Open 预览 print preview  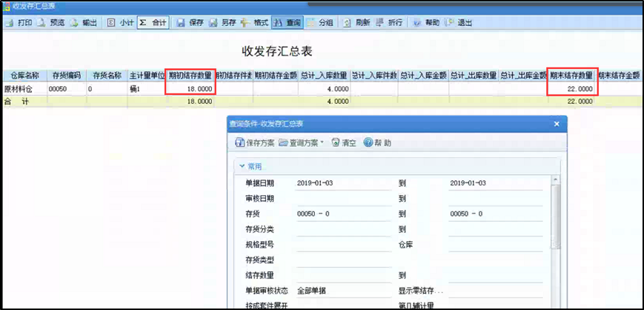tap(51, 23)
